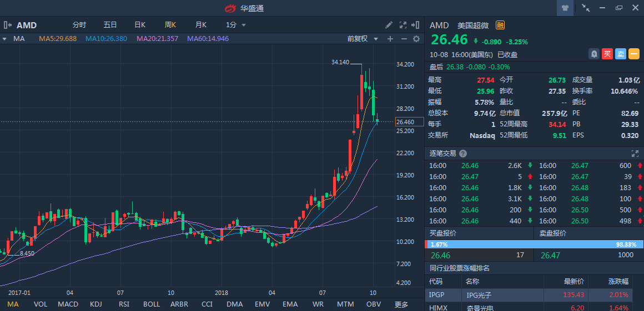Image resolution: width=644 pixels, height=311 pixels.
Task: Click the 代码 column header
Action: click(436, 282)
